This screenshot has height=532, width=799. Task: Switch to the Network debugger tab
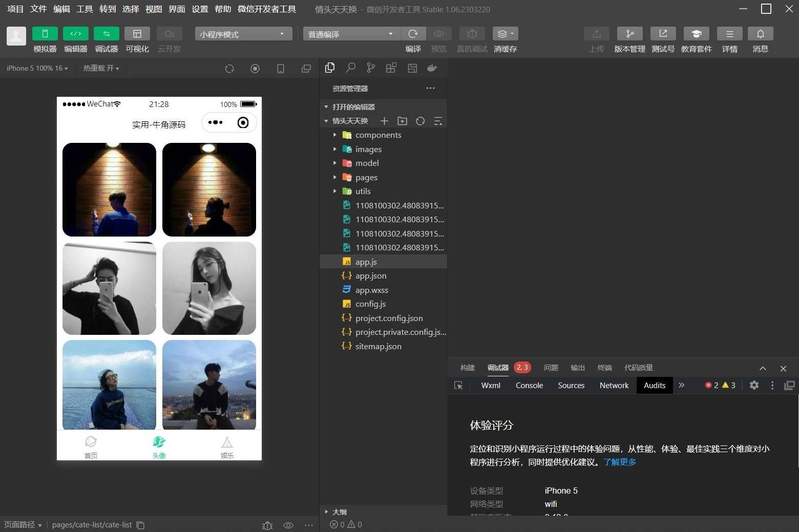[x=614, y=385]
